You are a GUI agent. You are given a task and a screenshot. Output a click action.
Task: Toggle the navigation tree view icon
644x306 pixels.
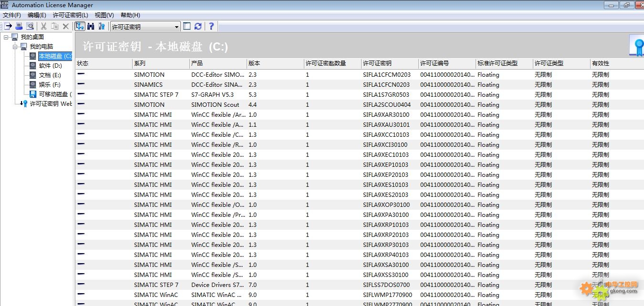point(80,26)
